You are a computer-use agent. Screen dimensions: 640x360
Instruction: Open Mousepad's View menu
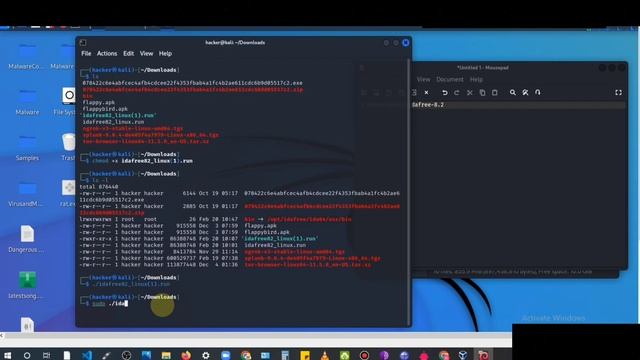point(423,79)
